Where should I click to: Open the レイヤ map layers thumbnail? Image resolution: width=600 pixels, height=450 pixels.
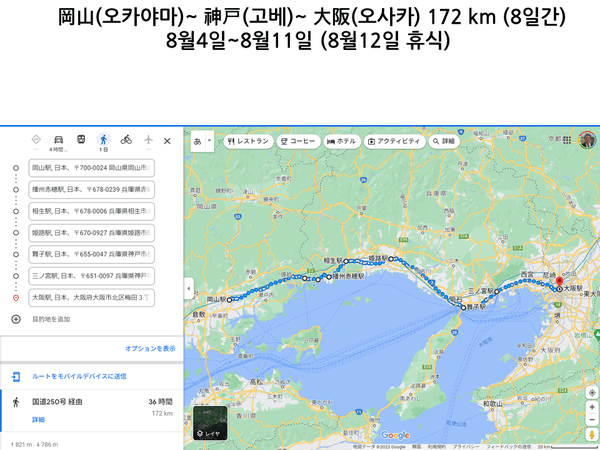click(211, 422)
